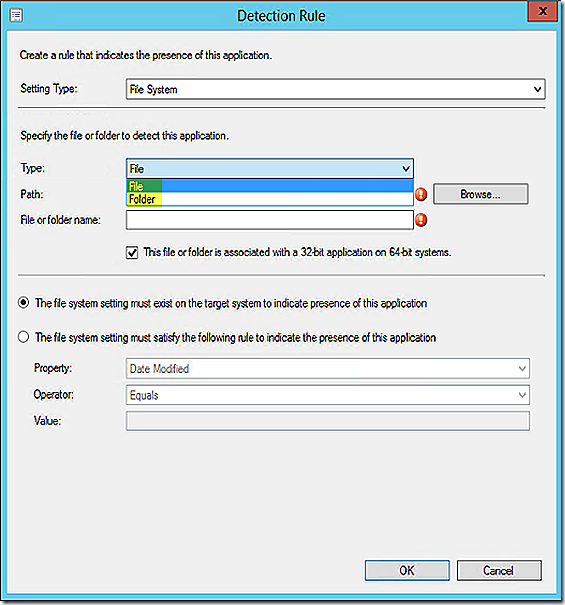Viewport: 565px width, 605px height.
Task: Click the 'Setting Type:' label
Action: coord(49,88)
